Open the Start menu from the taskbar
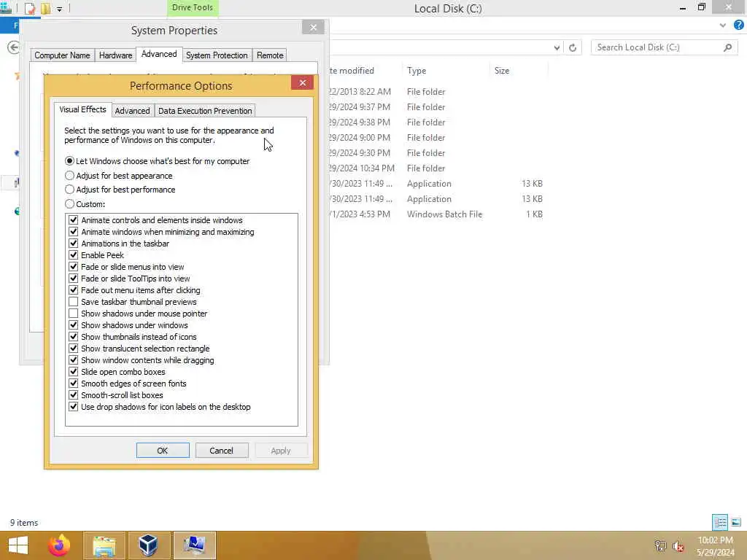 point(18,545)
